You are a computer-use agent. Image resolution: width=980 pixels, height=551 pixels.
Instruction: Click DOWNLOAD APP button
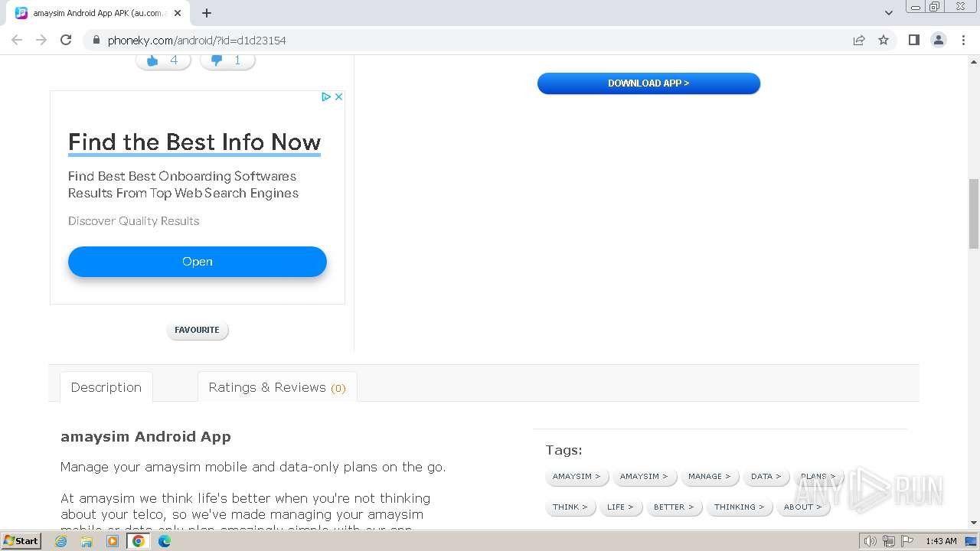pyautogui.click(x=648, y=83)
